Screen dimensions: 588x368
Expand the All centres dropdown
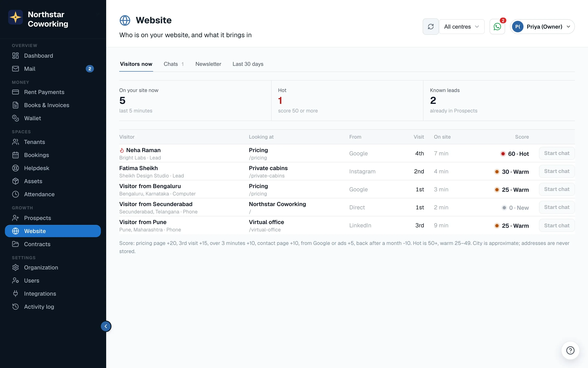point(461,27)
